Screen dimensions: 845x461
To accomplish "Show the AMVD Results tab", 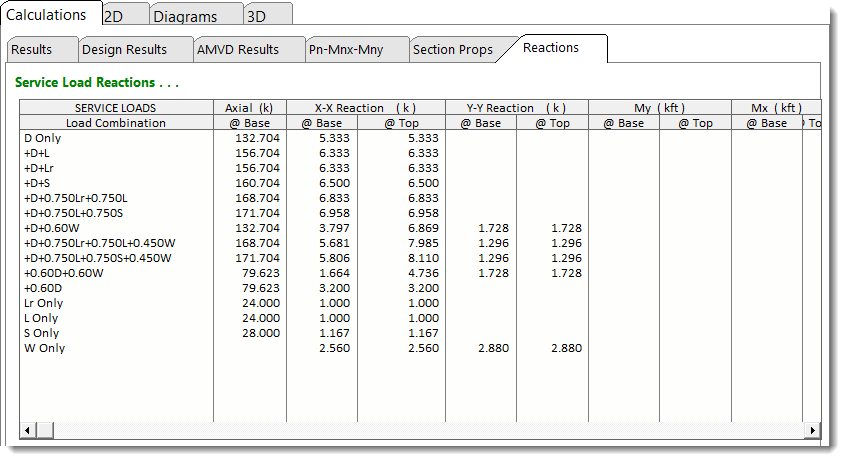I will pyautogui.click(x=238, y=49).
